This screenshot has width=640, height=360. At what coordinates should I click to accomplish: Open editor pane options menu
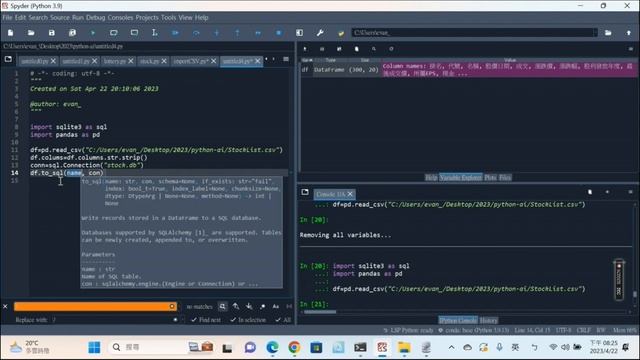[x=286, y=60]
